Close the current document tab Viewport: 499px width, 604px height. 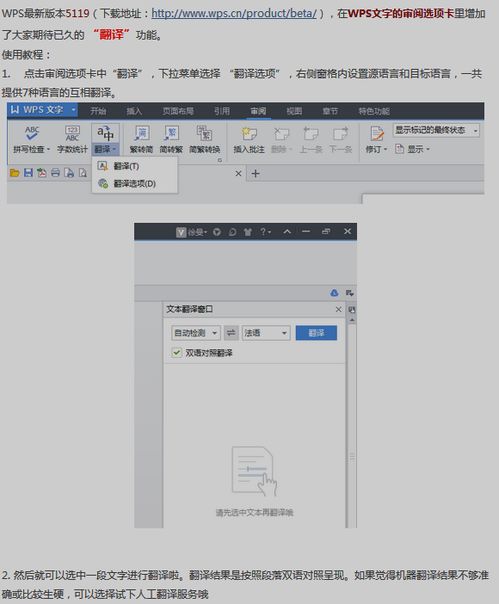(238, 174)
